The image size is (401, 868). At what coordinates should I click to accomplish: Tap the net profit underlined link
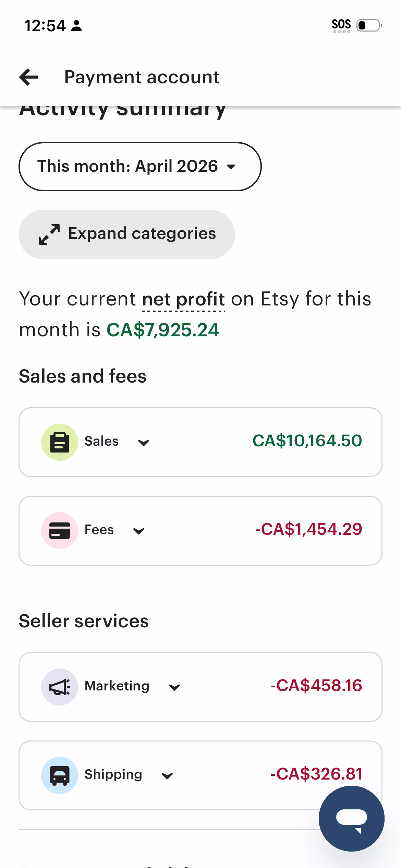click(183, 299)
